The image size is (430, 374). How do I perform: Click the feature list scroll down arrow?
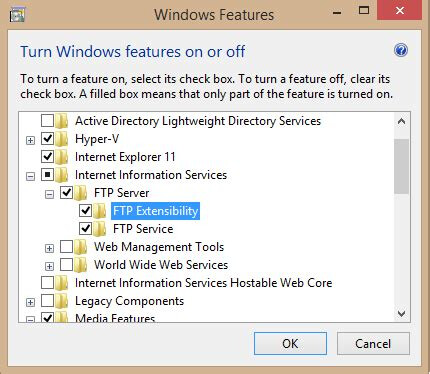[401, 314]
